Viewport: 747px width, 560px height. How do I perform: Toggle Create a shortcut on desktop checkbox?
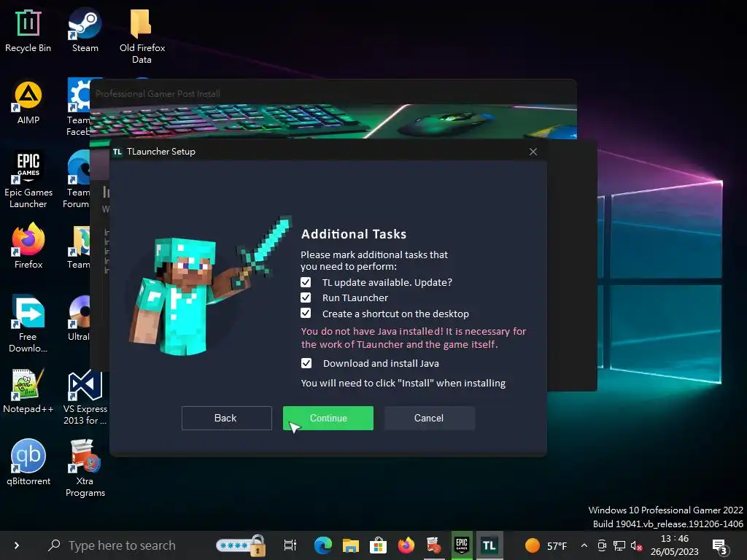[x=306, y=314]
